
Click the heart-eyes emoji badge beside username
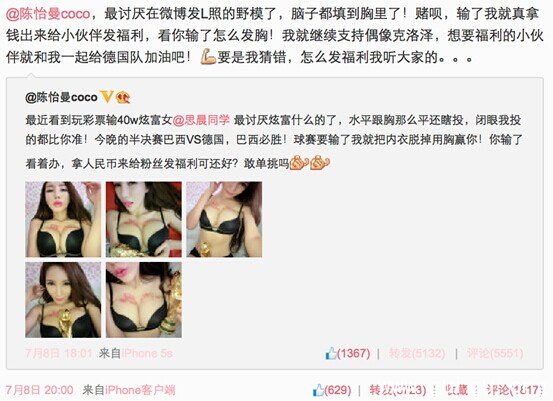(123, 97)
